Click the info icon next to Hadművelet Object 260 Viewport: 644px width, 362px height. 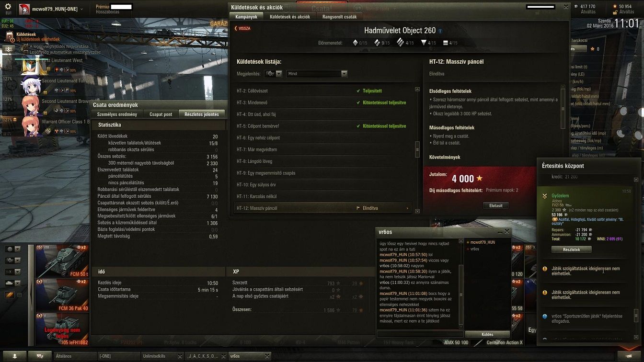(440, 31)
